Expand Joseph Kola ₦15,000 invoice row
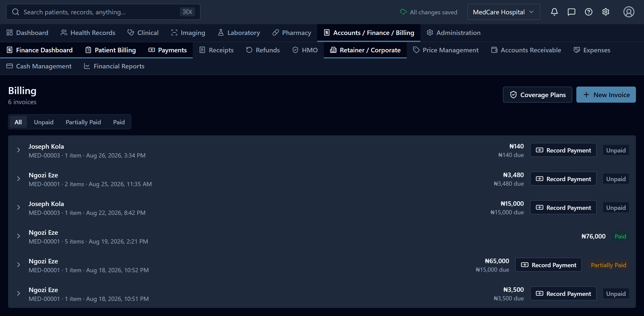 point(18,207)
